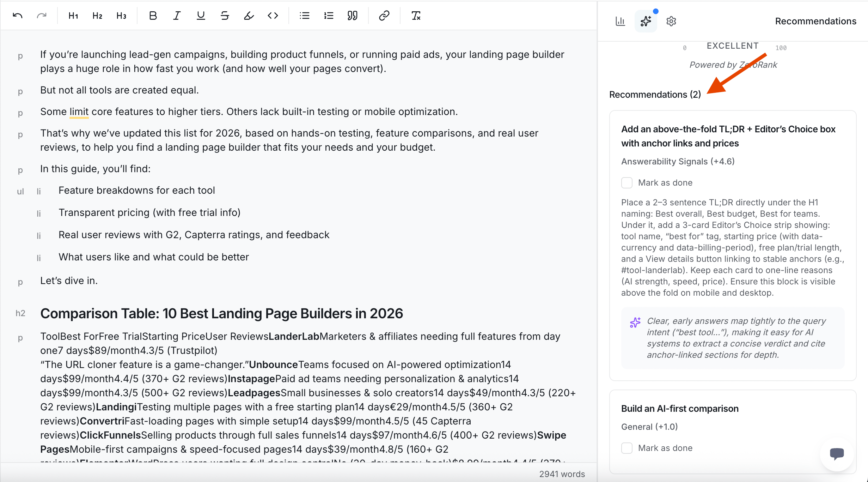Open the chat support bubble
The width and height of the screenshot is (868, 482).
[x=837, y=454]
